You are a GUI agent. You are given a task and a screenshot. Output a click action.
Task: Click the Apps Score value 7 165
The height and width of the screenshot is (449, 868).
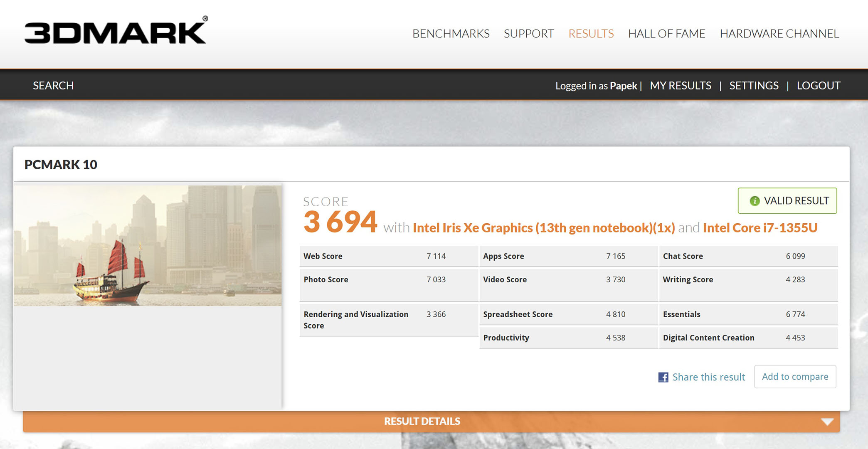coord(616,256)
